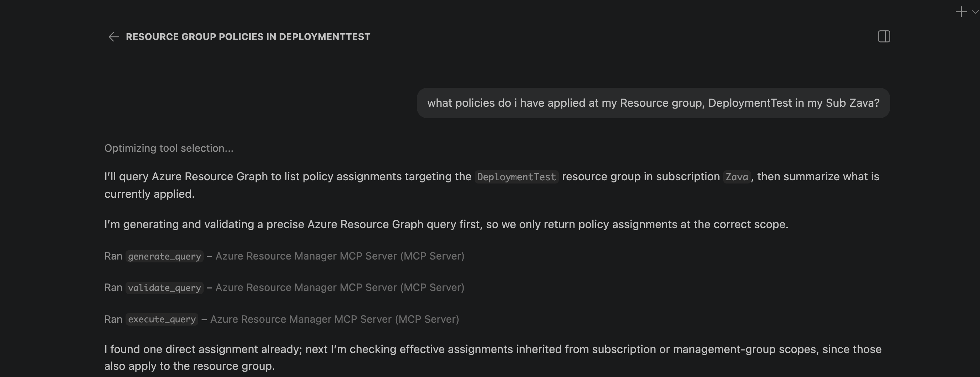Image resolution: width=980 pixels, height=377 pixels.
Task: Go back using the left arrow icon
Action: coord(114,36)
